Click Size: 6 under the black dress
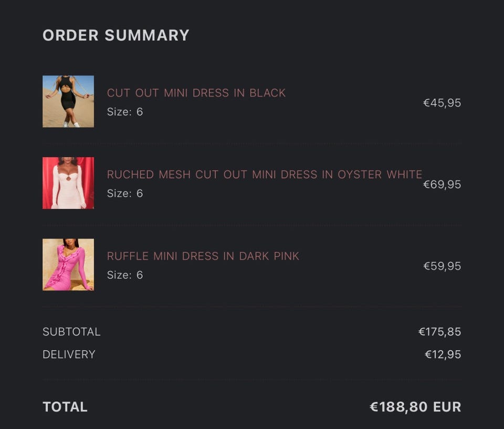The height and width of the screenshot is (429, 504). click(125, 112)
